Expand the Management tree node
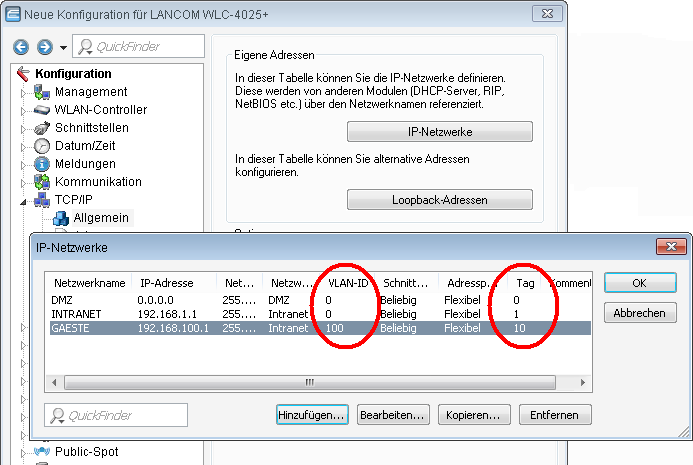The width and height of the screenshot is (693, 465). pos(24,92)
